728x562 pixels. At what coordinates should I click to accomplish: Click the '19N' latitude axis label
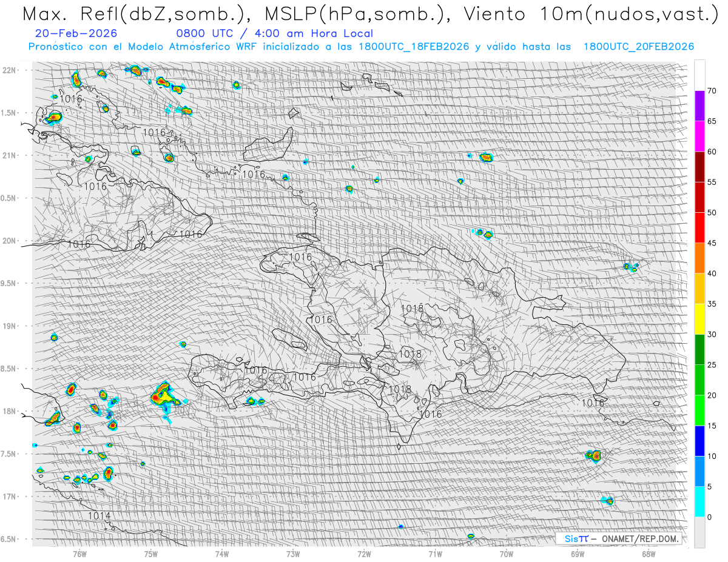pos(9,326)
